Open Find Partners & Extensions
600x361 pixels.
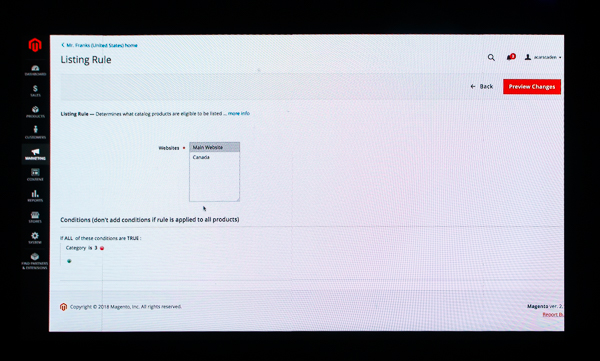(35, 261)
